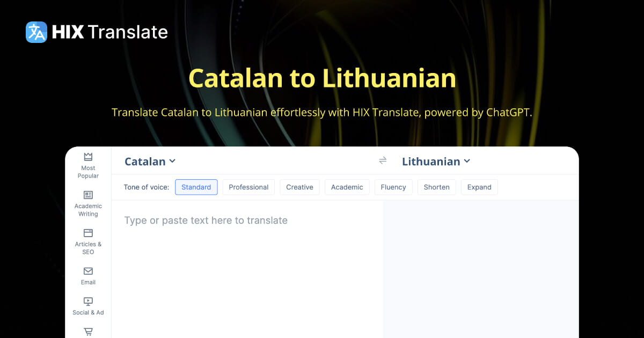Select the highlighted Standard tone swatch
The image size is (644, 338).
[196, 187]
